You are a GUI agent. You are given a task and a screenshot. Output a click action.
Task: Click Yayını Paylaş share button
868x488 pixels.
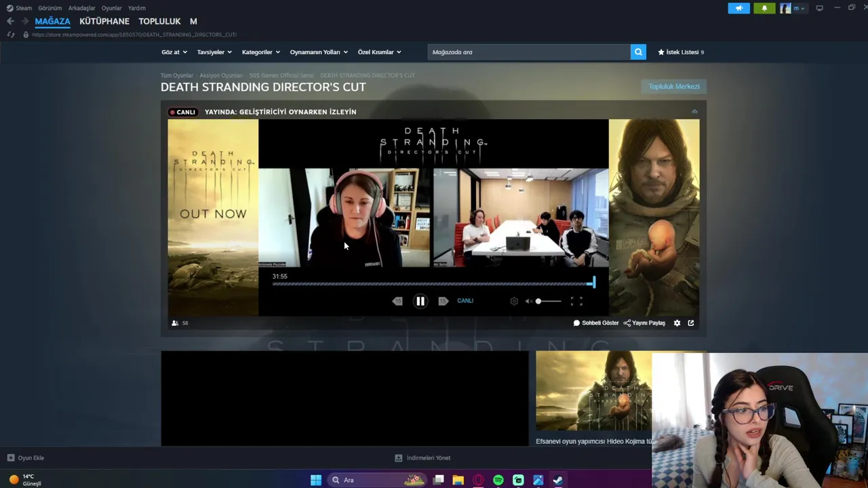[x=644, y=323]
